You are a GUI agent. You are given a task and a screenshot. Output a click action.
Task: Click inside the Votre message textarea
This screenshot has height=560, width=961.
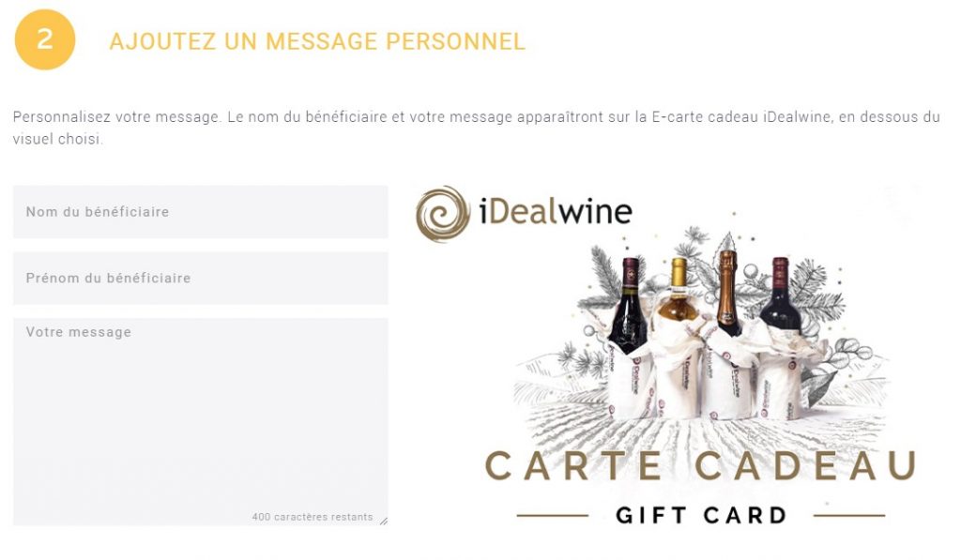pyautogui.click(x=201, y=421)
